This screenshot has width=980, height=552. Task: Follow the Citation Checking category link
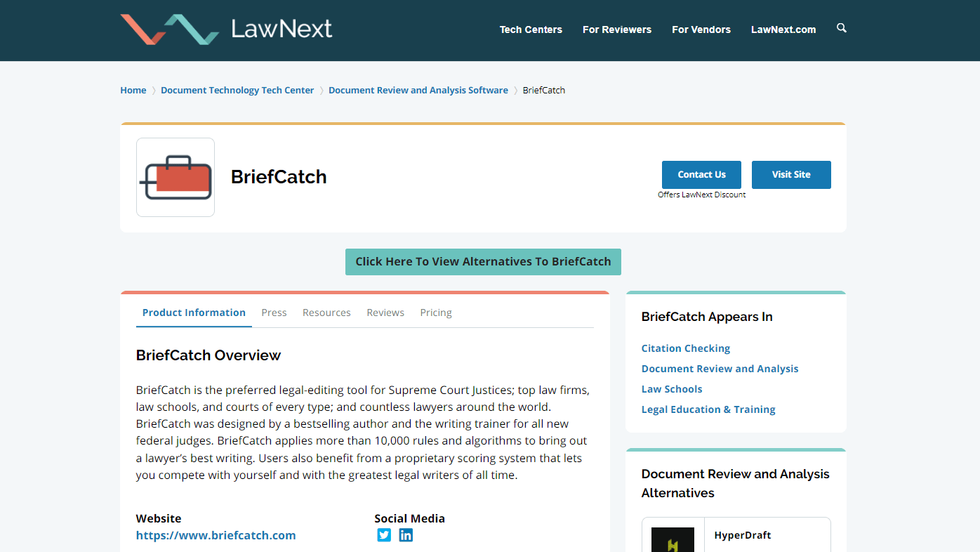click(x=686, y=348)
